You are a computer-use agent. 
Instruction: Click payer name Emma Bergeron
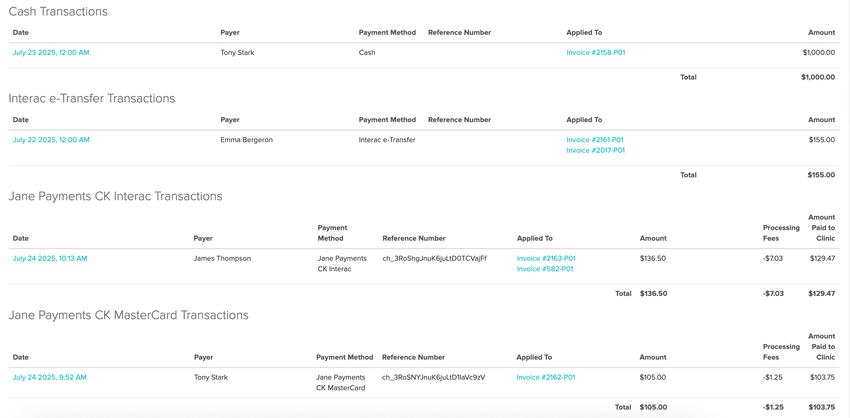[x=246, y=140]
